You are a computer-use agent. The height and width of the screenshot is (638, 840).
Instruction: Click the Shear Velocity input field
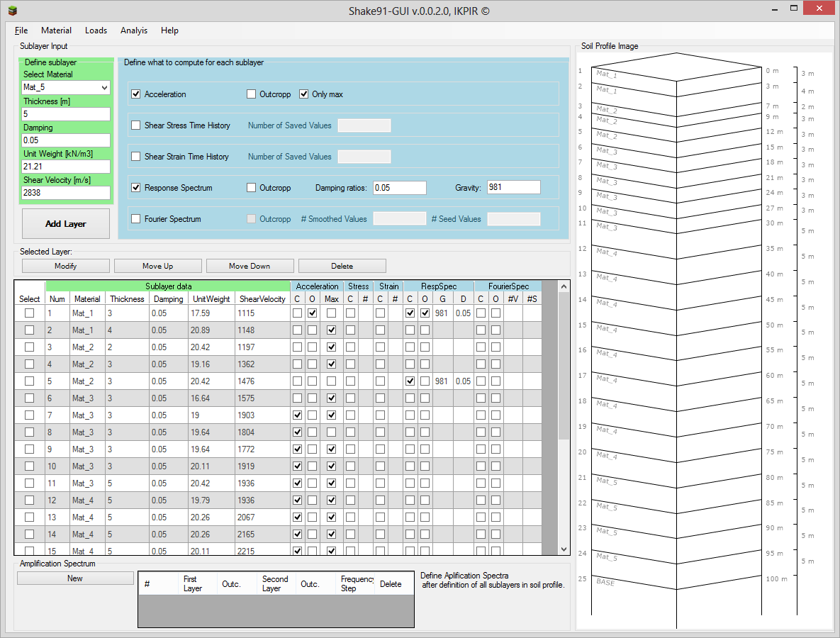(66, 192)
